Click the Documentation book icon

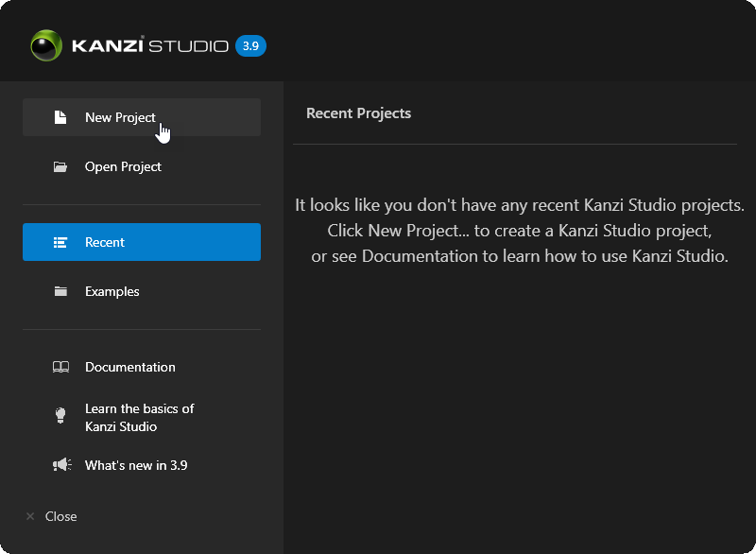coord(60,368)
